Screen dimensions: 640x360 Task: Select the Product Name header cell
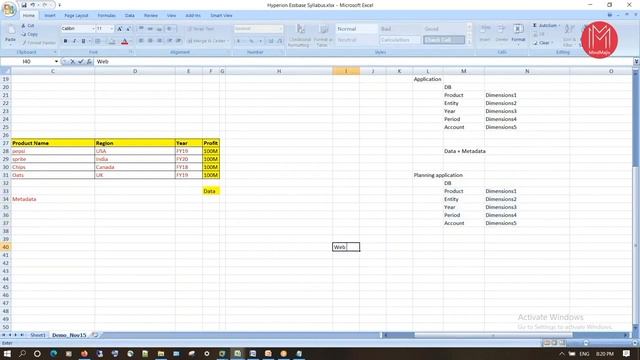(x=53, y=143)
